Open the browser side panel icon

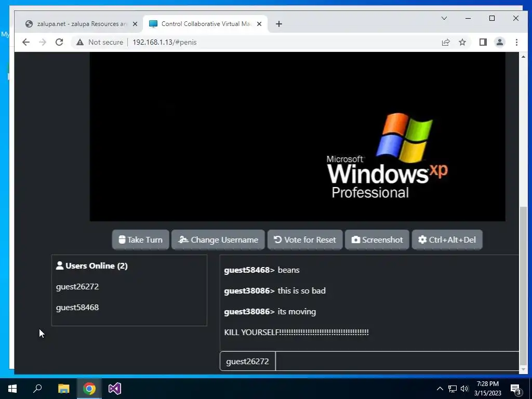coord(483,42)
